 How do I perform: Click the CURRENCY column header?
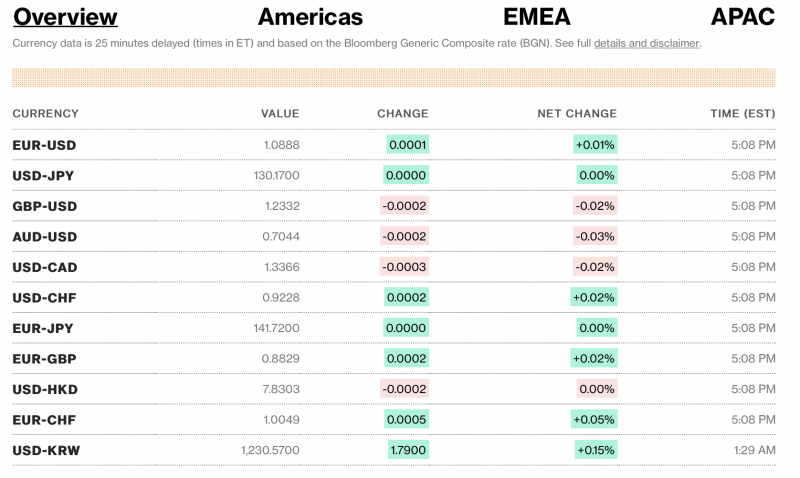point(45,114)
